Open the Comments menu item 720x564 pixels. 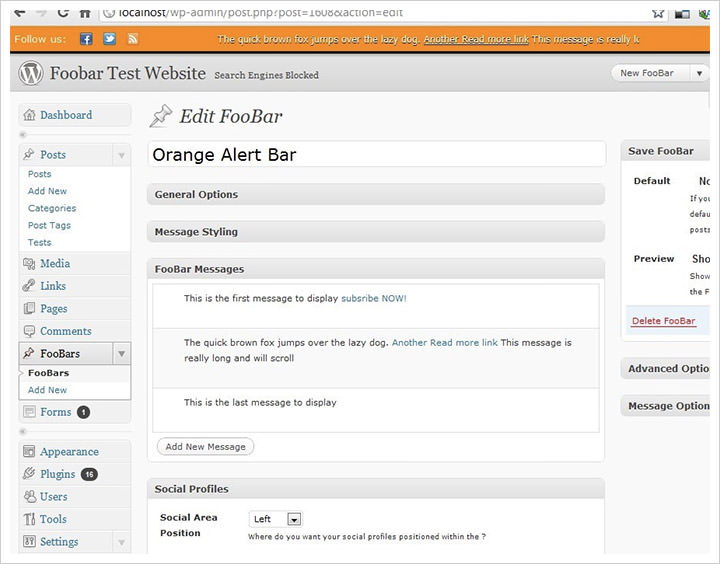[66, 331]
